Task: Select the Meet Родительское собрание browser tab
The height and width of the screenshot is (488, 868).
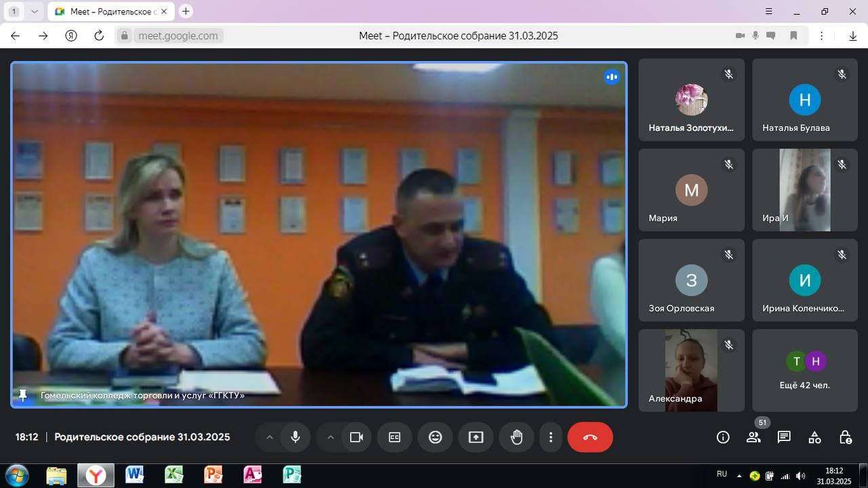Action: click(108, 12)
